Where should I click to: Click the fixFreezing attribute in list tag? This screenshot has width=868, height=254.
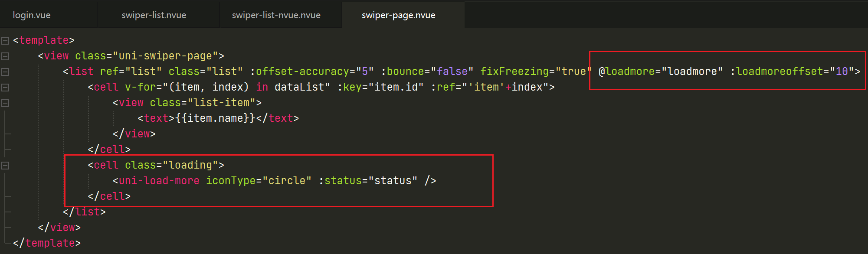pyautogui.click(x=514, y=72)
